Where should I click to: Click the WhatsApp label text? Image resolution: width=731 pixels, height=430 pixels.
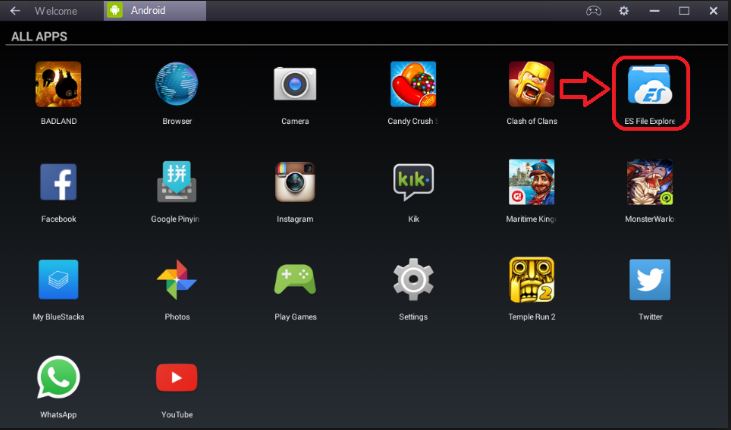(58, 415)
